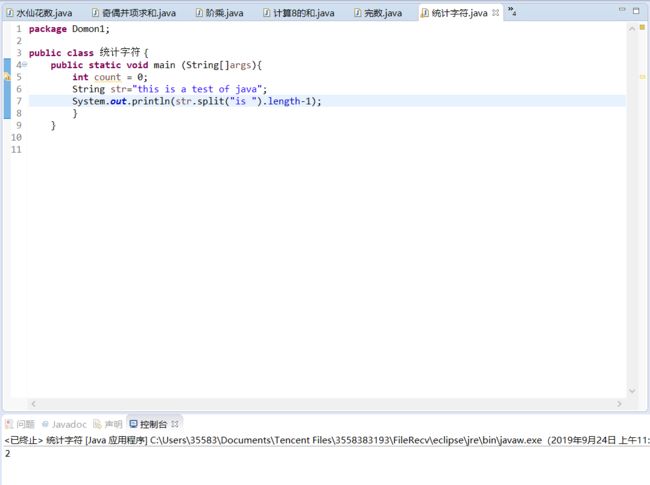650x485 pixels.
Task: Open the 奇偶并项求和.java tab
Action: pyautogui.click(x=134, y=13)
